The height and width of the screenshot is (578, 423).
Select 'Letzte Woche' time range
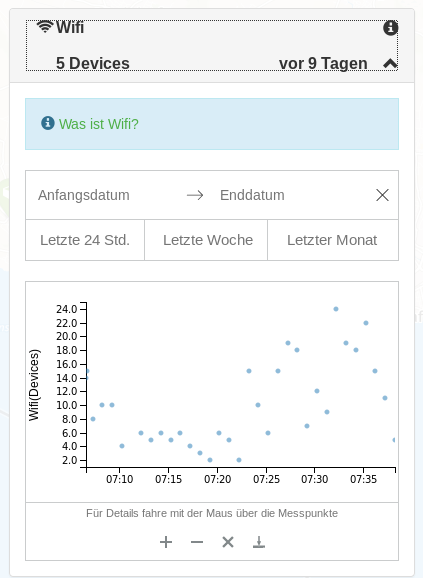(x=208, y=240)
